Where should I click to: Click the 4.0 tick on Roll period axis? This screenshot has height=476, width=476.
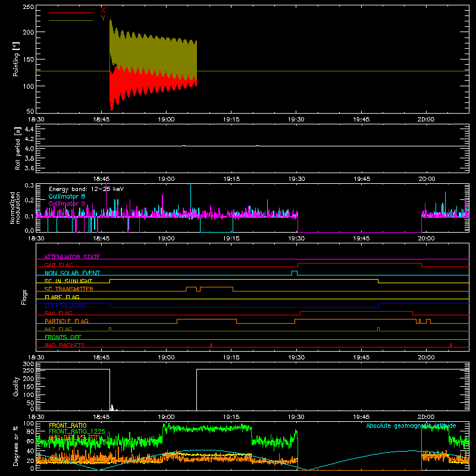pyautogui.click(x=29, y=149)
